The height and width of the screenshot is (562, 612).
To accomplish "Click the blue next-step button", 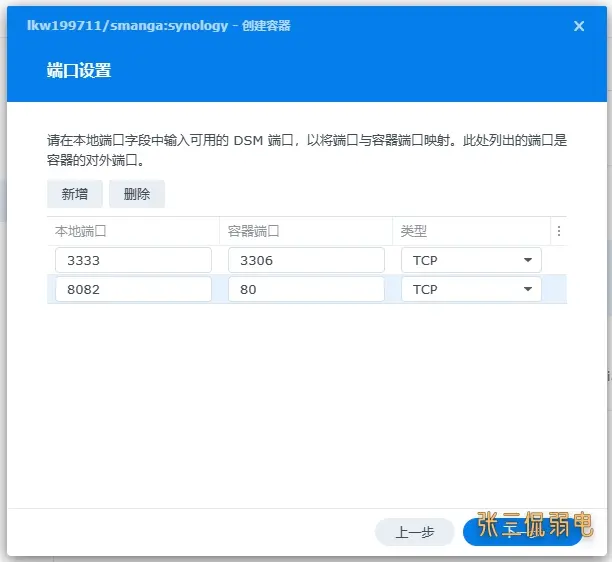I will pyautogui.click(x=523, y=532).
